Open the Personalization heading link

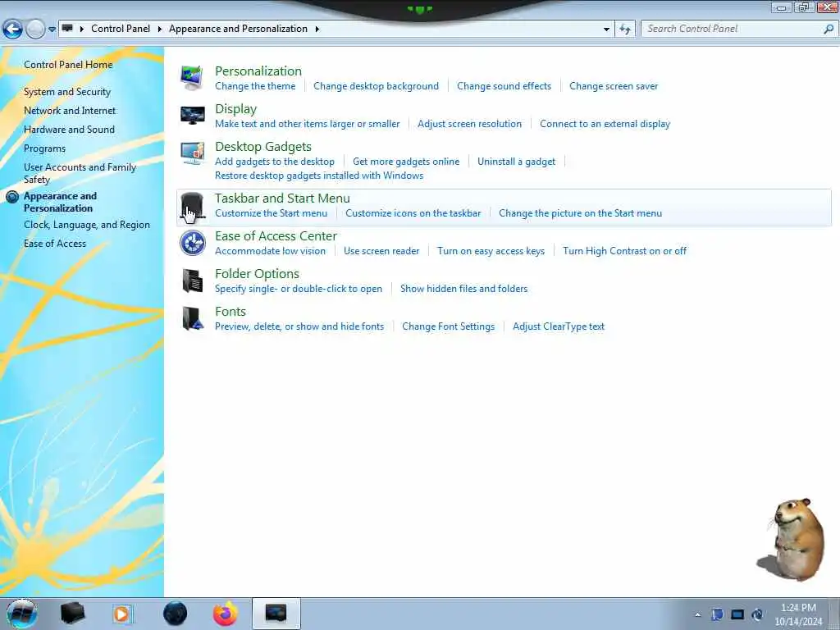point(258,71)
